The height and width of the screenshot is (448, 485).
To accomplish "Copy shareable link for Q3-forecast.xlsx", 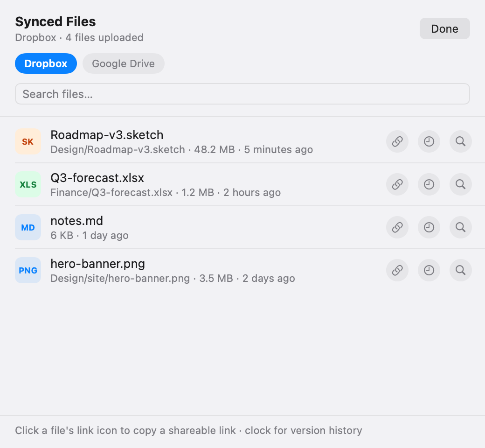I will pyautogui.click(x=397, y=184).
